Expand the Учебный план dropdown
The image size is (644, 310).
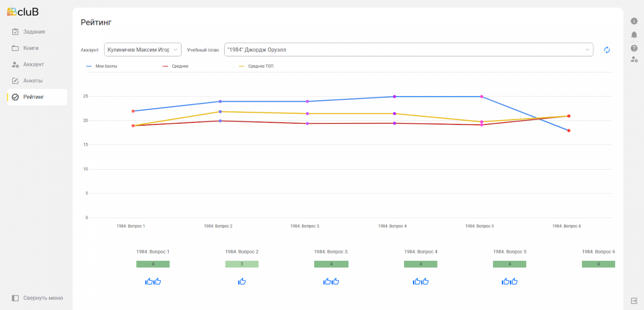408,50
